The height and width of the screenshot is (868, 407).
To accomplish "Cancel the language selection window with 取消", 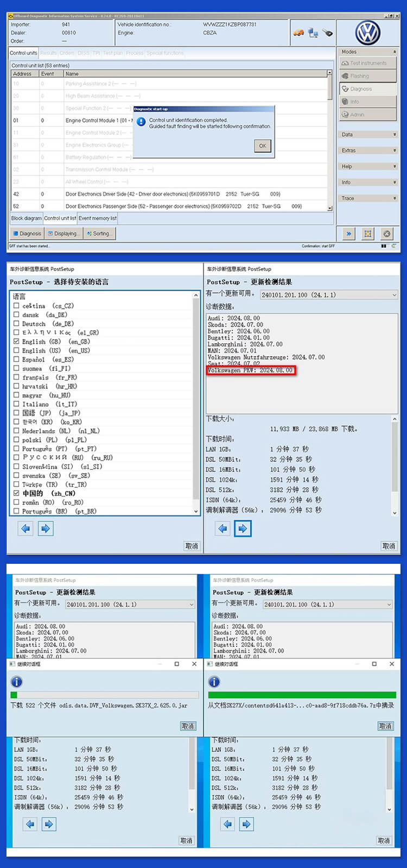I will (192, 546).
